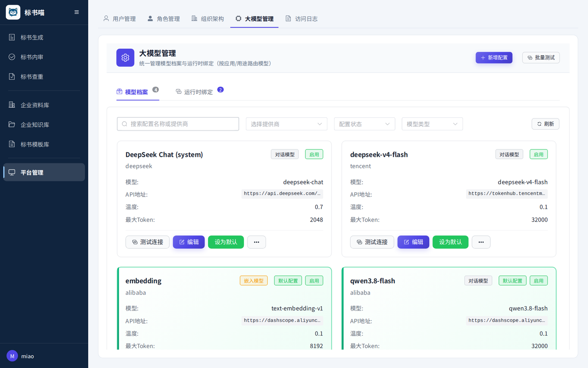Click 默认配置 tag on qwen3.8-flash card
Image resolution: width=588 pixels, height=368 pixels.
click(513, 281)
